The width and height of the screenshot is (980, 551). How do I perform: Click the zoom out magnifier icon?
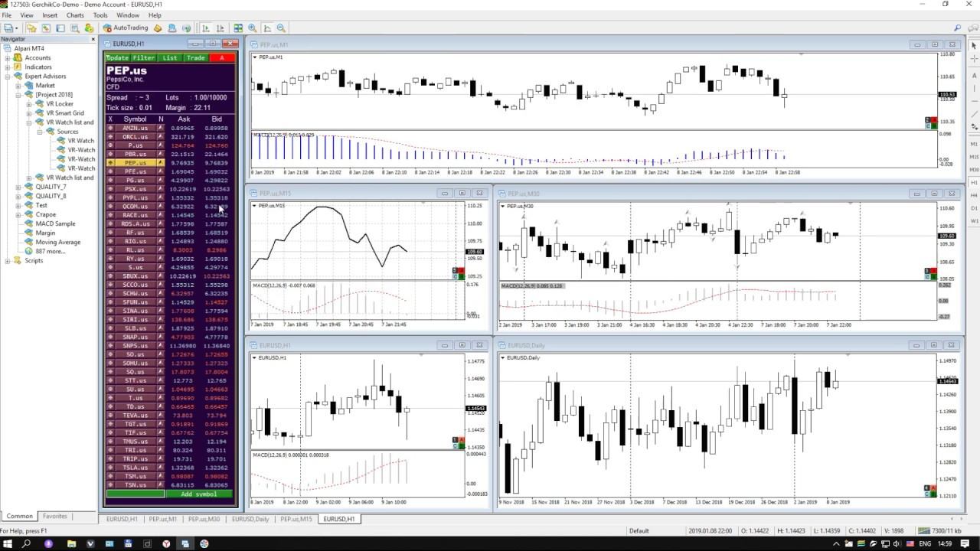pyautogui.click(x=281, y=28)
